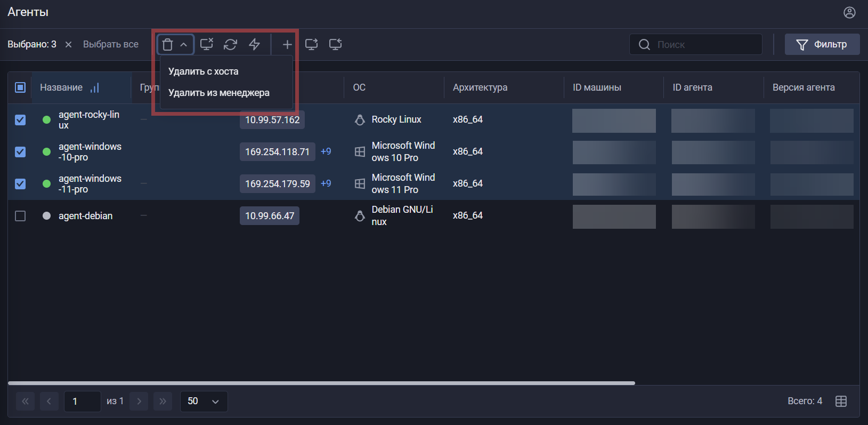Clear selection with the X icon
Viewport: 868px width, 425px height.
click(68, 44)
